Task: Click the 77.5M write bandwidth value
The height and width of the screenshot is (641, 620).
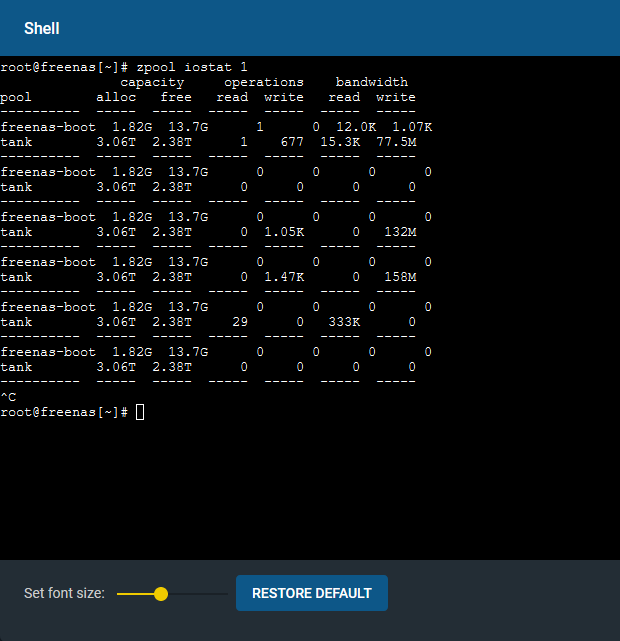Action: point(396,142)
